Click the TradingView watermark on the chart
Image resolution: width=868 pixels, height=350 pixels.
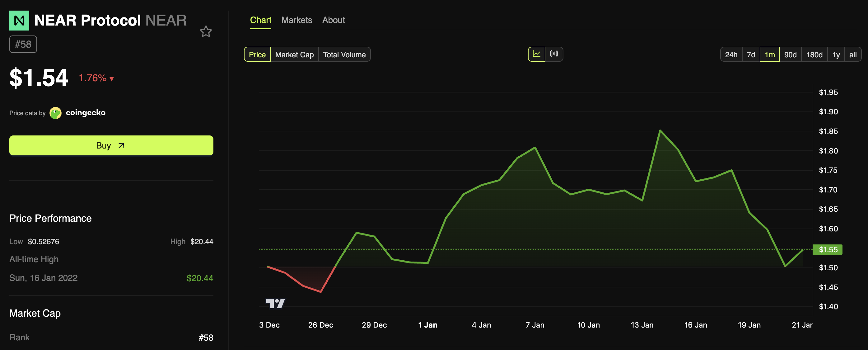276,303
